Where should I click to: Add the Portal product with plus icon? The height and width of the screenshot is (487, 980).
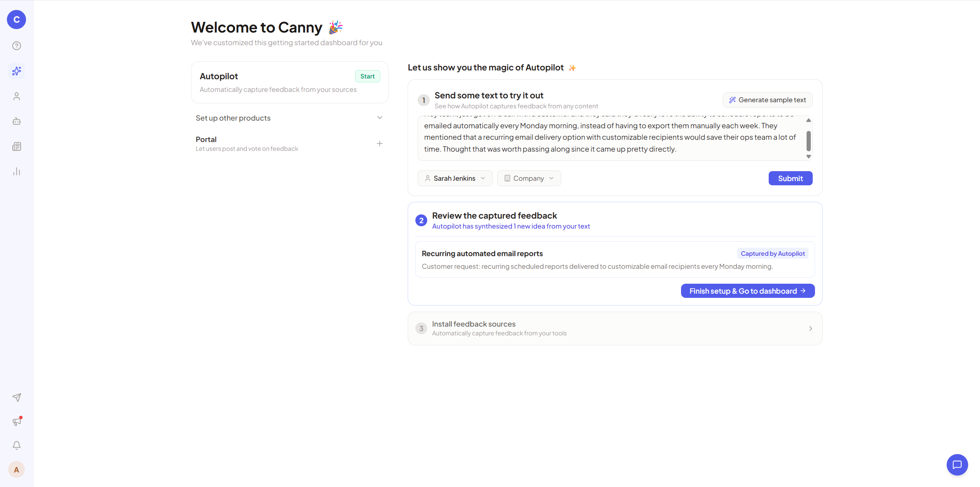click(380, 144)
